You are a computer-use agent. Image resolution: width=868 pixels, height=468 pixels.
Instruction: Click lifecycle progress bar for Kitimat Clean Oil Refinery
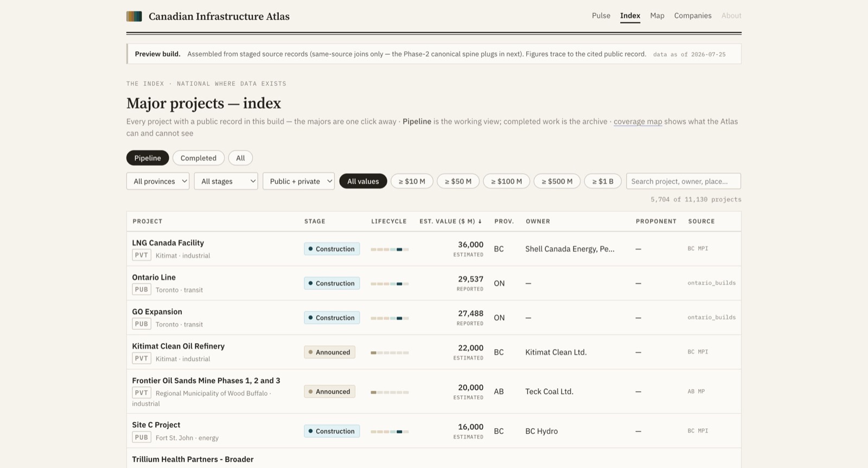390,353
